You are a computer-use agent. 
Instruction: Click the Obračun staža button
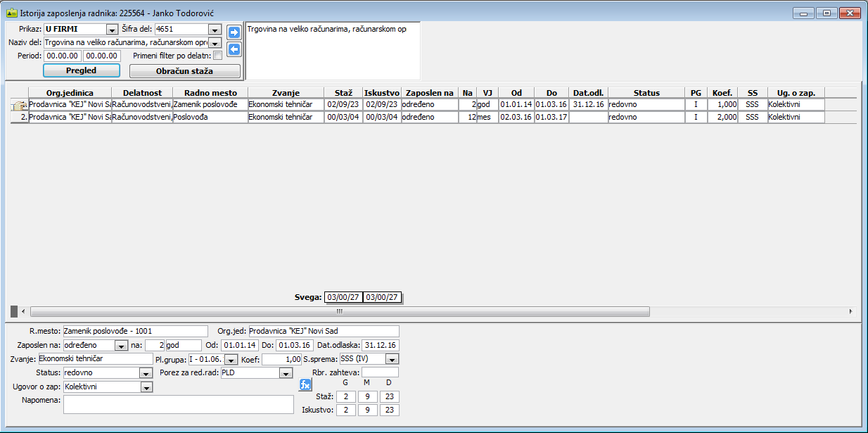click(184, 71)
